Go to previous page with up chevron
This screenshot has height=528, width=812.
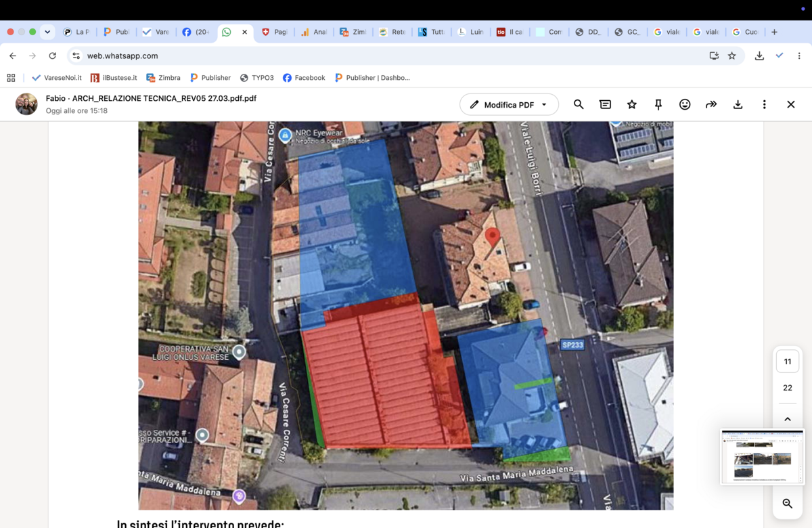click(788, 419)
